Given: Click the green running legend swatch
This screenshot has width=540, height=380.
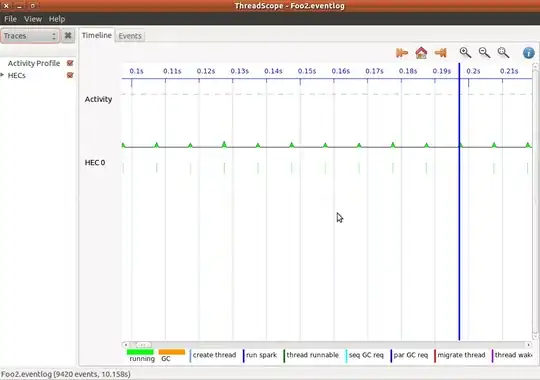Looking at the screenshot, I should (140, 352).
